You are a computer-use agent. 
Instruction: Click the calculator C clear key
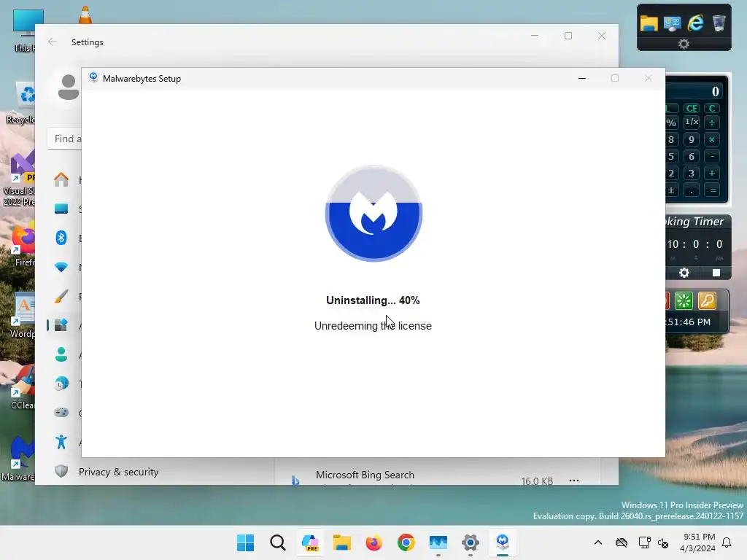coord(712,108)
